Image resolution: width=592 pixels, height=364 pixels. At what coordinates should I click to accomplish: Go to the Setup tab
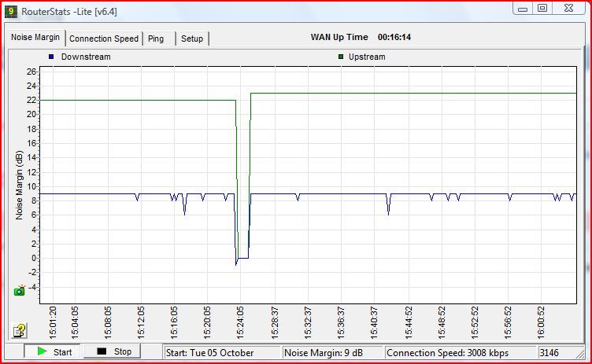(x=191, y=39)
